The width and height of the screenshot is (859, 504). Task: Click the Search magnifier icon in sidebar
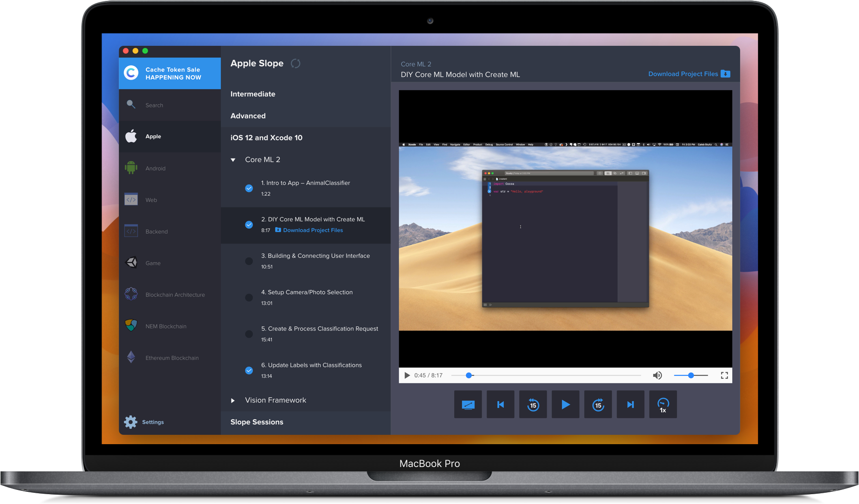click(x=131, y=104)
